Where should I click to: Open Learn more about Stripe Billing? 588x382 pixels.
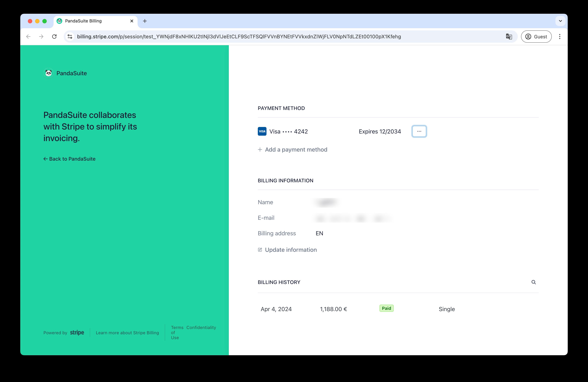pyautogui.click(x=127, y=333)
